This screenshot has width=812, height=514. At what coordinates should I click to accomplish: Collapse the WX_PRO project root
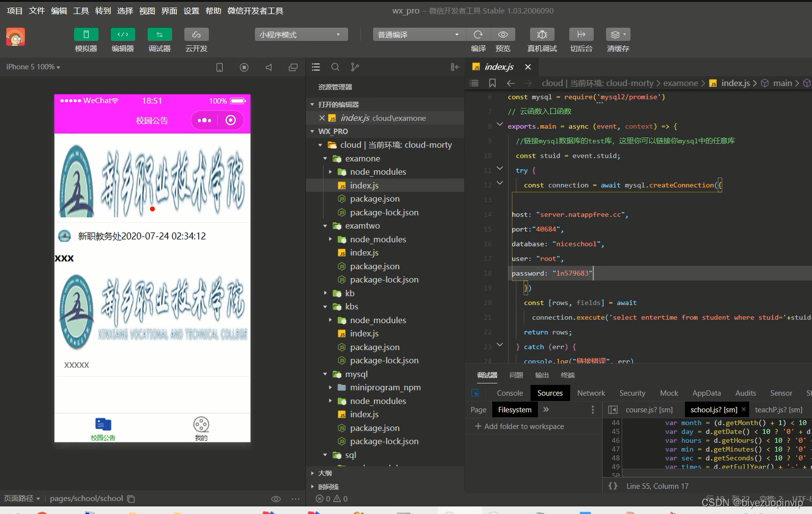[x=312, y=132]
